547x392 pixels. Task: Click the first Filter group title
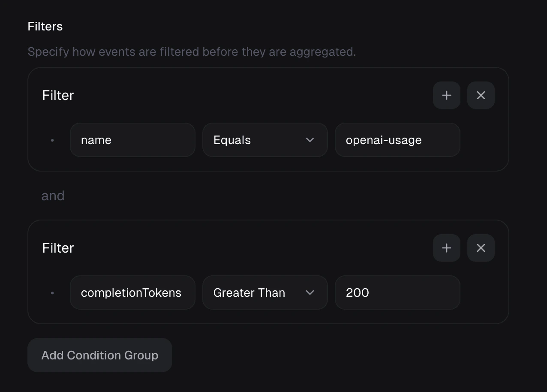58,95
